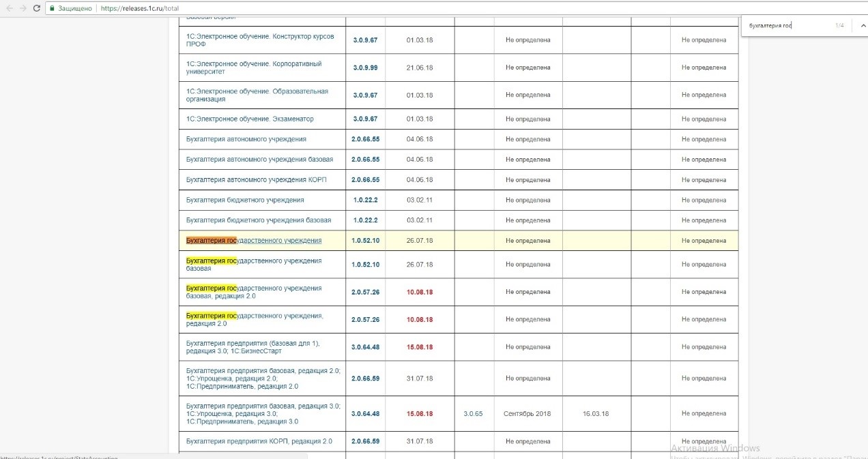This screenshot has height=459, width=868.
Task: Open Бухгалтерия автономного учреждения базовая link
Action: coord(260,160)
